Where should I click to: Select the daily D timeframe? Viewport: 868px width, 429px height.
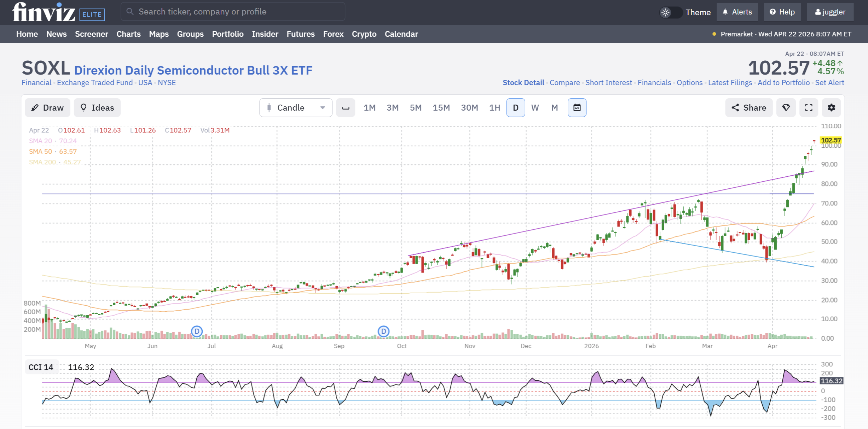point(515,108)
